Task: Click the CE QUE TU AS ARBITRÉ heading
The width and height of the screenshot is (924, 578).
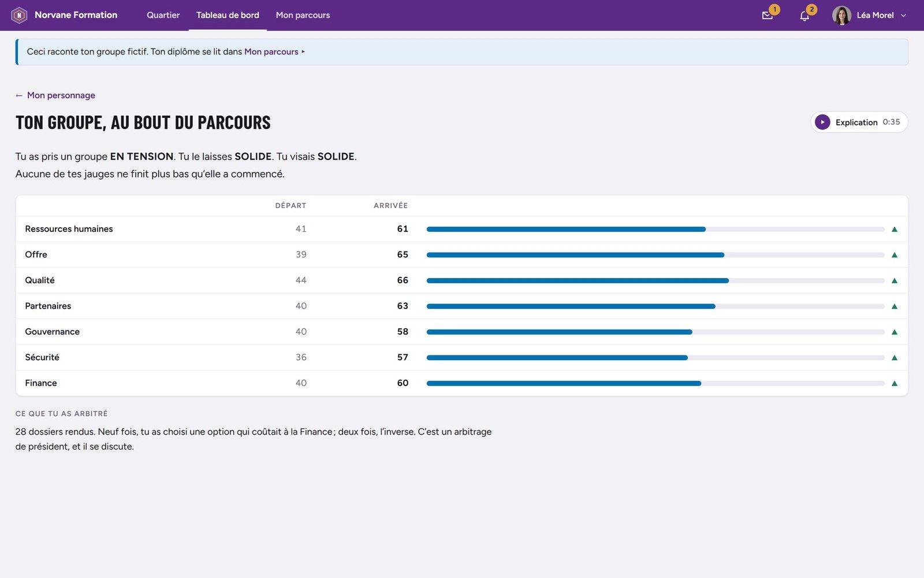Action: tap(61, 414)
